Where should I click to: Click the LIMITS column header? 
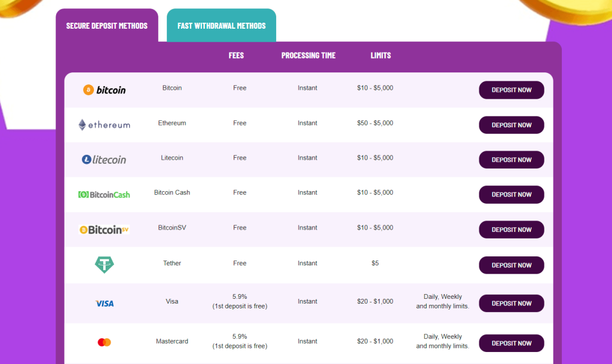tap(381, 56)
